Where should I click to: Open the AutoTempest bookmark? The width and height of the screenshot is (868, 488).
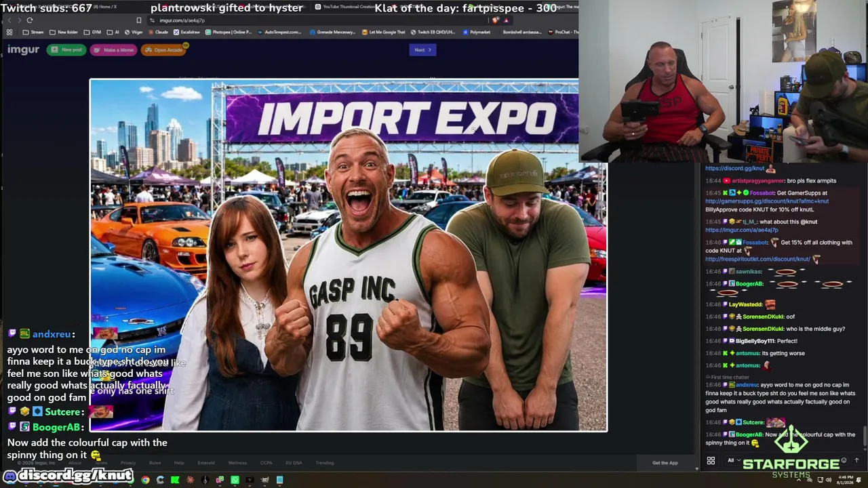point(279,32)
